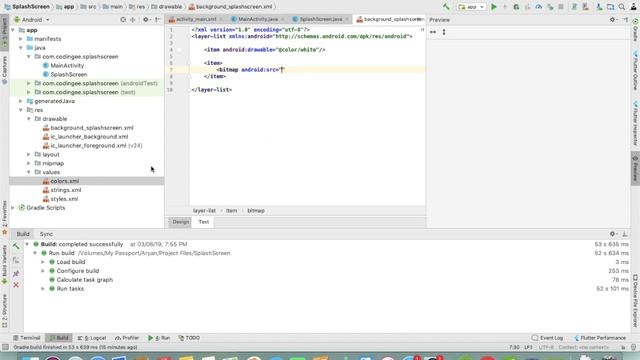Expand the generatedJava folder
This screenshot has width=640, height=360.
[21, 101]
